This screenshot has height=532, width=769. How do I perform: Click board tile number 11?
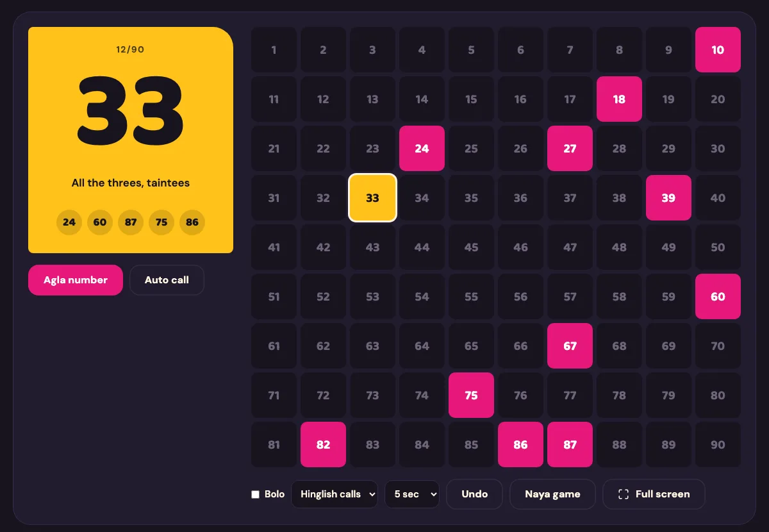(x=274, y=99)
